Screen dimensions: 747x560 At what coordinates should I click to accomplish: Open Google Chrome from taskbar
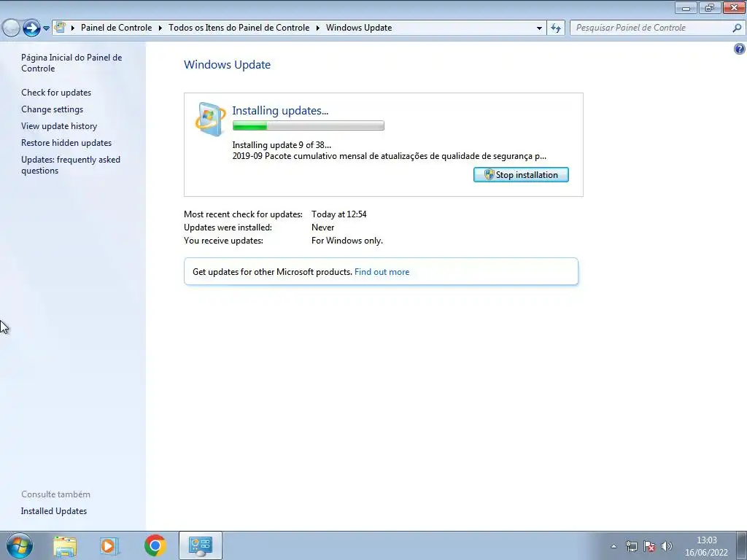point(155,545)
